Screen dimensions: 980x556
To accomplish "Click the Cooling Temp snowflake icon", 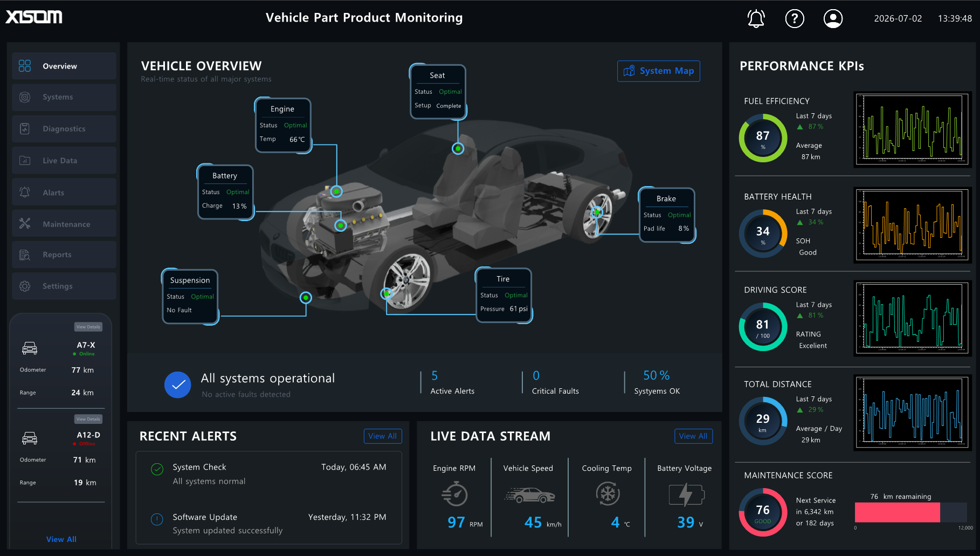I will point(608,493).
